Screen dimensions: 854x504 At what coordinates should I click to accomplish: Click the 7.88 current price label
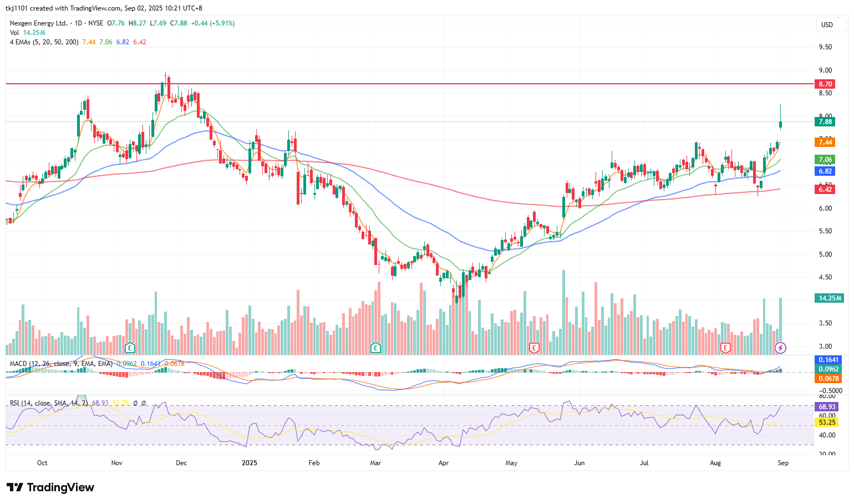[826, 122]
